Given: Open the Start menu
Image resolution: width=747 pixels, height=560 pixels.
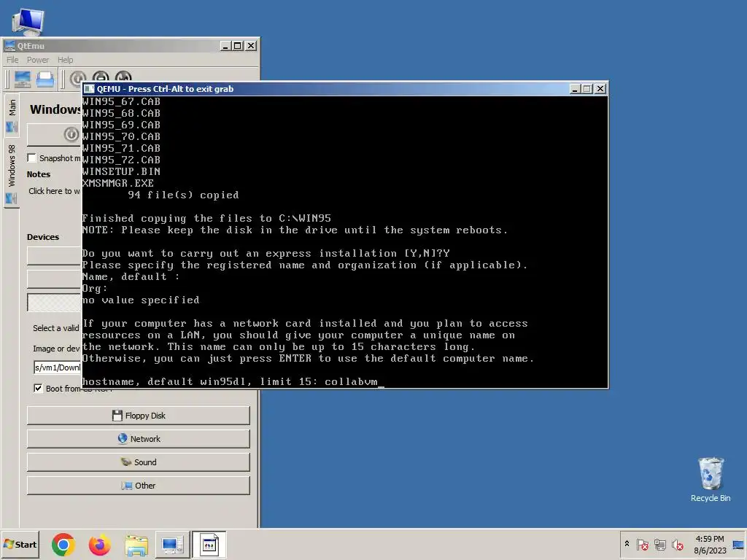Looking at the screenshot, I should pyautogui.click(x=20, y=544).
